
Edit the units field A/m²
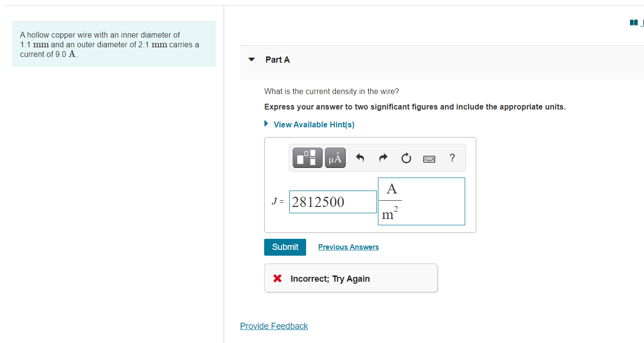coord(422,201)
